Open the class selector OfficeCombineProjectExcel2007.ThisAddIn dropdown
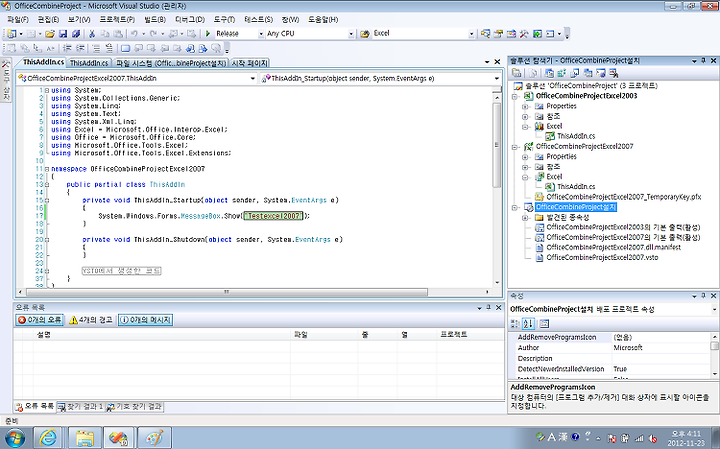Image resolution: width=720 pixels, height=449 pixels. click(x=253, y=79)
